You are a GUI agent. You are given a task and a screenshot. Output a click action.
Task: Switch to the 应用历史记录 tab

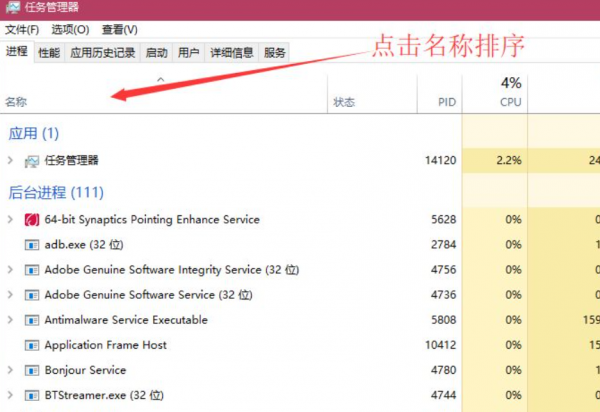(103, 52)
